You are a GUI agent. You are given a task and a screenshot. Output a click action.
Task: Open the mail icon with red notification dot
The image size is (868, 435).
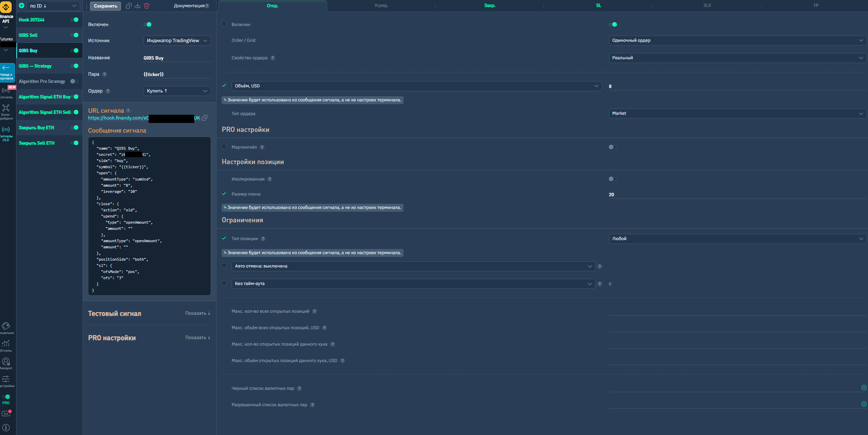[x=6, y=413]
